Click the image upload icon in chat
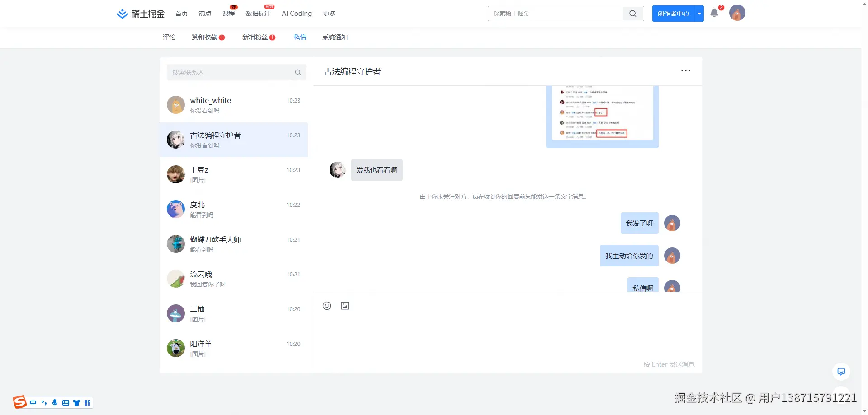 click(344, 306)
